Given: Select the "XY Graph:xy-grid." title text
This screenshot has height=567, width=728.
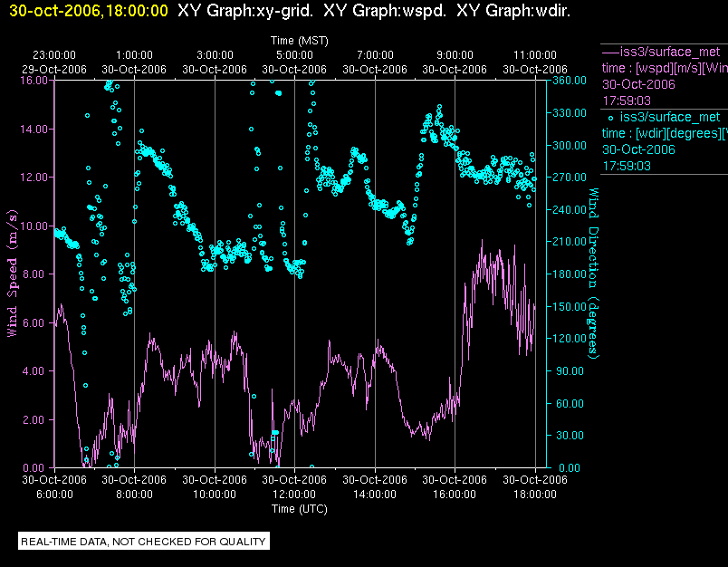Looking at the screenshot, I should [x=245, y=11].
